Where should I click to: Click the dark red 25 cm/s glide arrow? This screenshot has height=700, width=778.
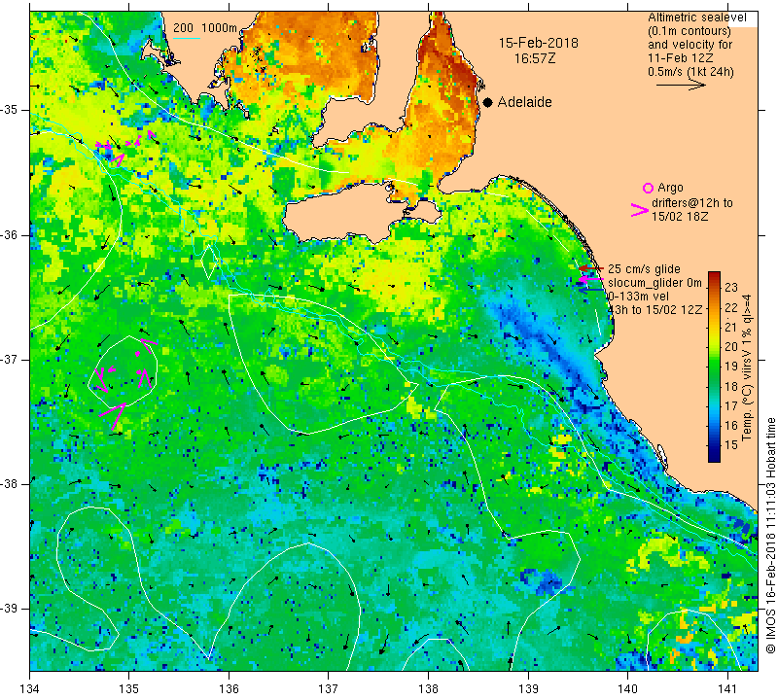pyautogui.click(x=591, y=268)
